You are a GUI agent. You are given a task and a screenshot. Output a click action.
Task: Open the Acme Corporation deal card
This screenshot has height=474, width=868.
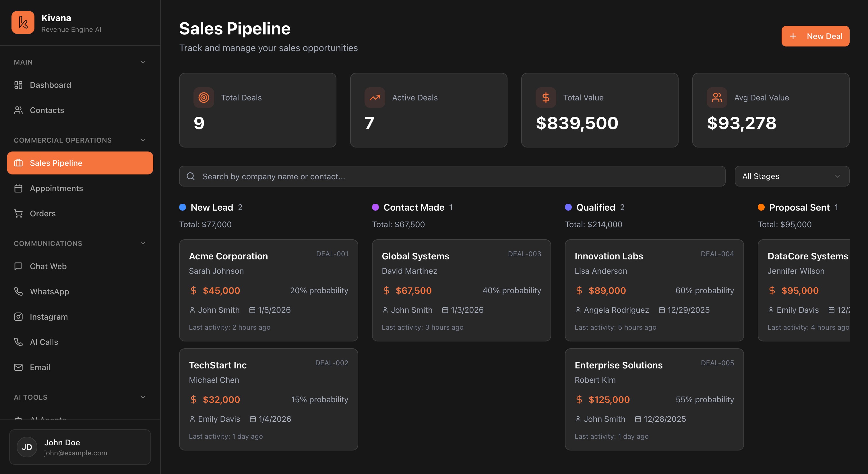tap(268, 290)
